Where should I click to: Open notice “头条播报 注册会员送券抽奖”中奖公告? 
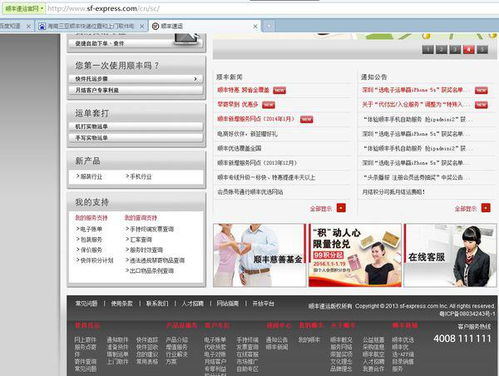416,177
